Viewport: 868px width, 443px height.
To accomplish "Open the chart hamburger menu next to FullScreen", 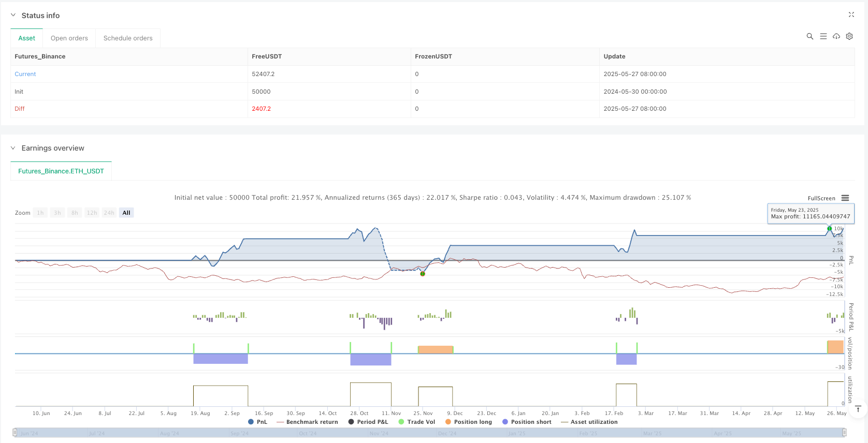I will coord(845,198).
